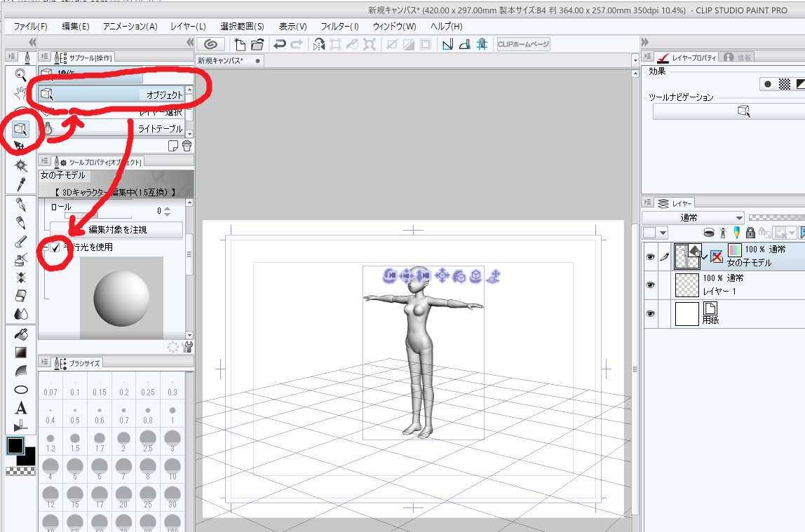Click the 編集対象を注視 button

(116, 229)
